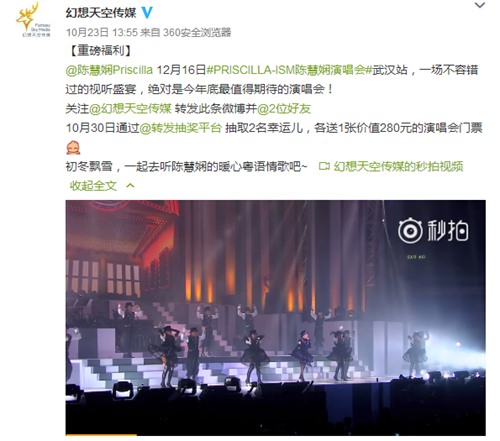The image size is (500, 441).
Task: Open the #PRISCILLA-ISM陈慧娴演唱会# hashtag
Action: [289, 70]
